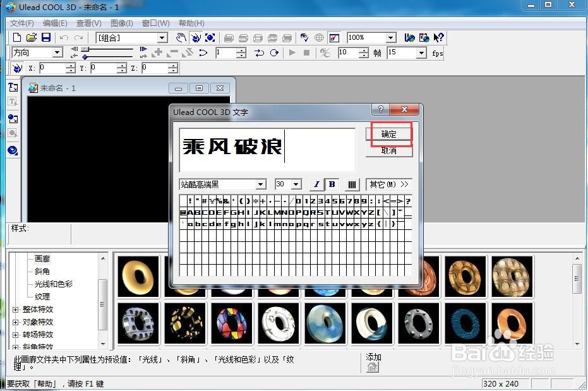Click the Y value input field
Viewport: 588px width, 391px height.
point(104,68)
